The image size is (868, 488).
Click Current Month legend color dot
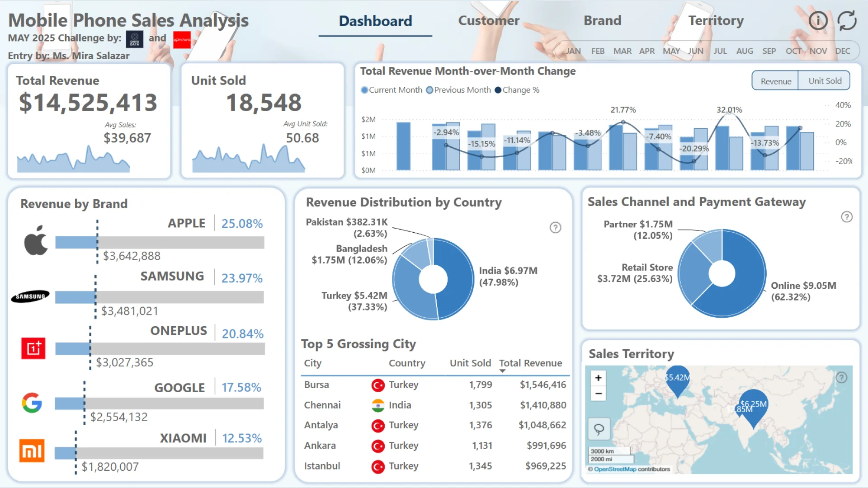click(x=364, y=90)
